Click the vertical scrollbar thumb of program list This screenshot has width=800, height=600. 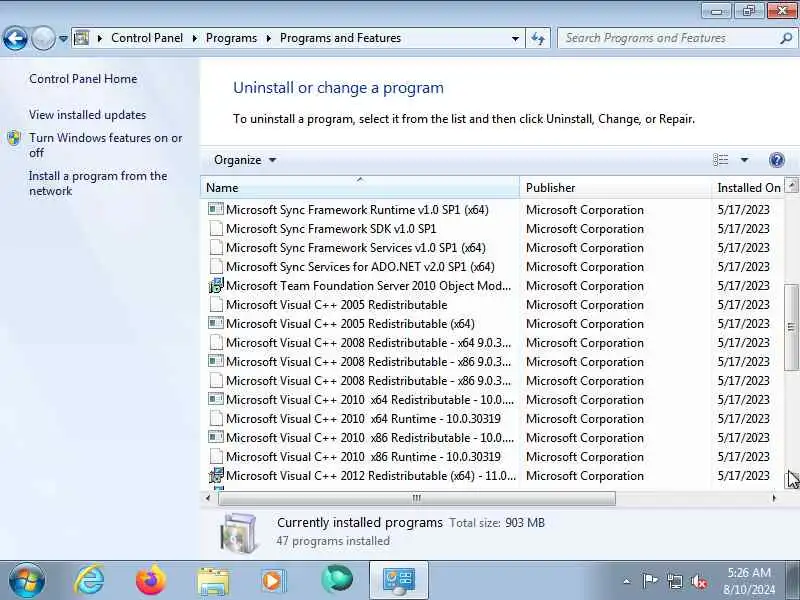791,327
